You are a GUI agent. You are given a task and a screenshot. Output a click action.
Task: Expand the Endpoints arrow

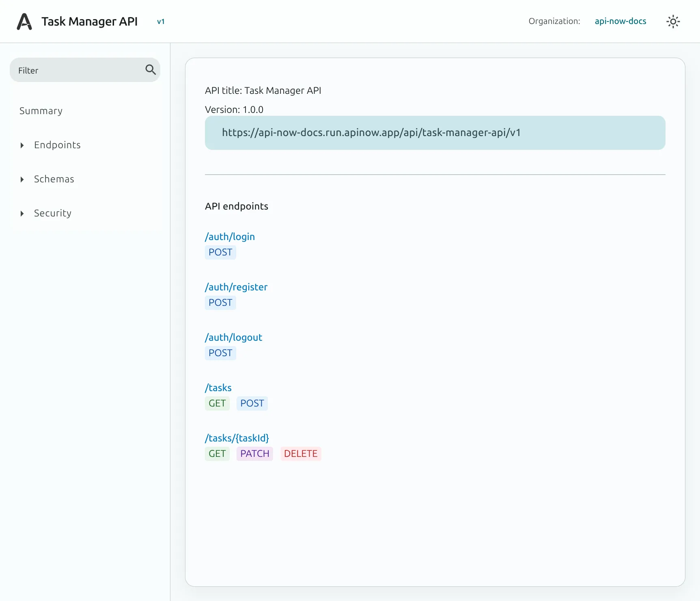pos(22,145)
